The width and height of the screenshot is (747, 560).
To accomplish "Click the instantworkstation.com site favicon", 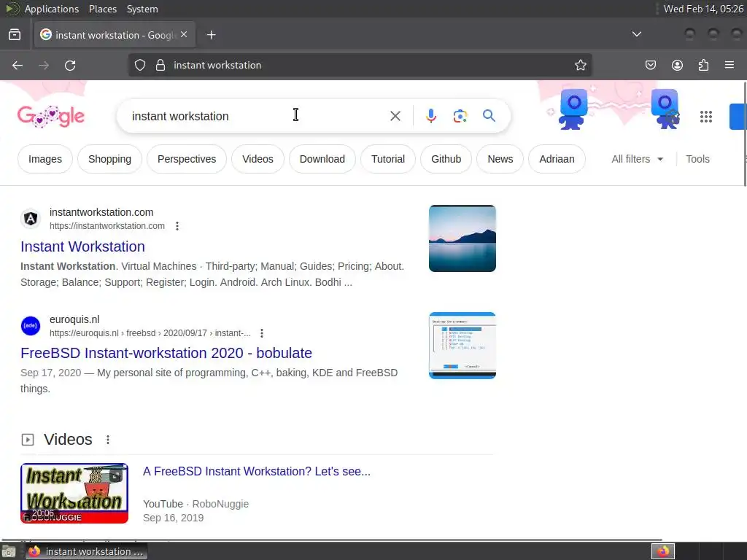I will point(31,219).
